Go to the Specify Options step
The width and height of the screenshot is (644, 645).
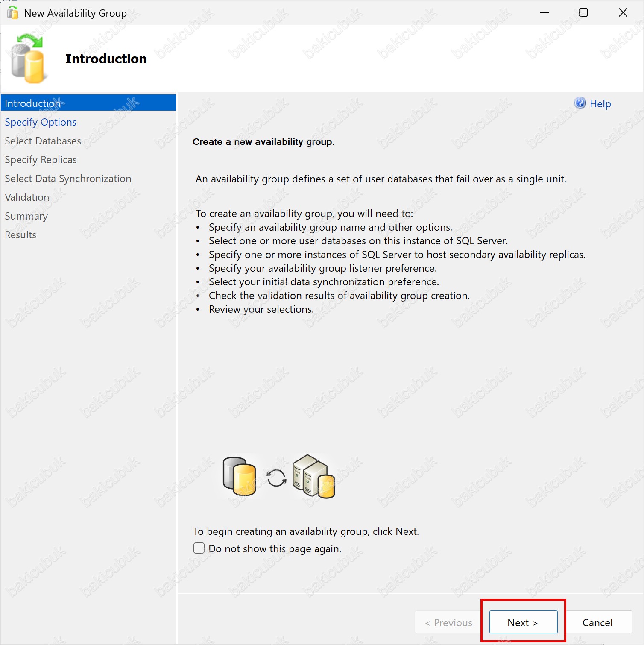pyautogui.click(x=41, y=122)
